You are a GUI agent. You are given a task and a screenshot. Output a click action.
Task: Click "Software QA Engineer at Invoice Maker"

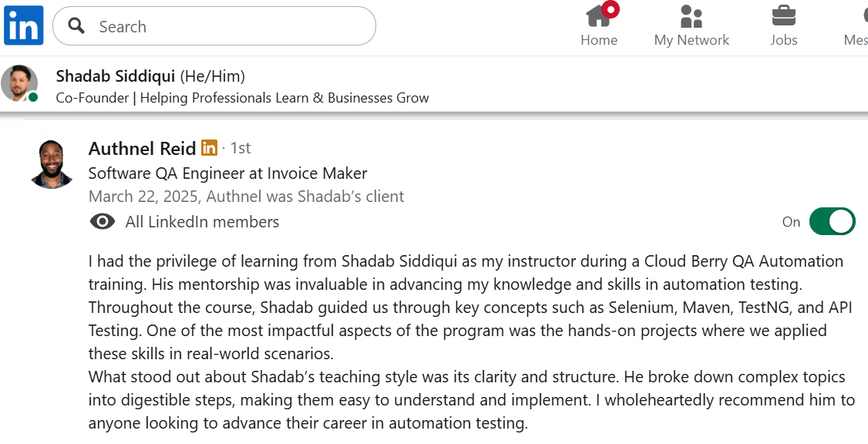pos(227,173)
